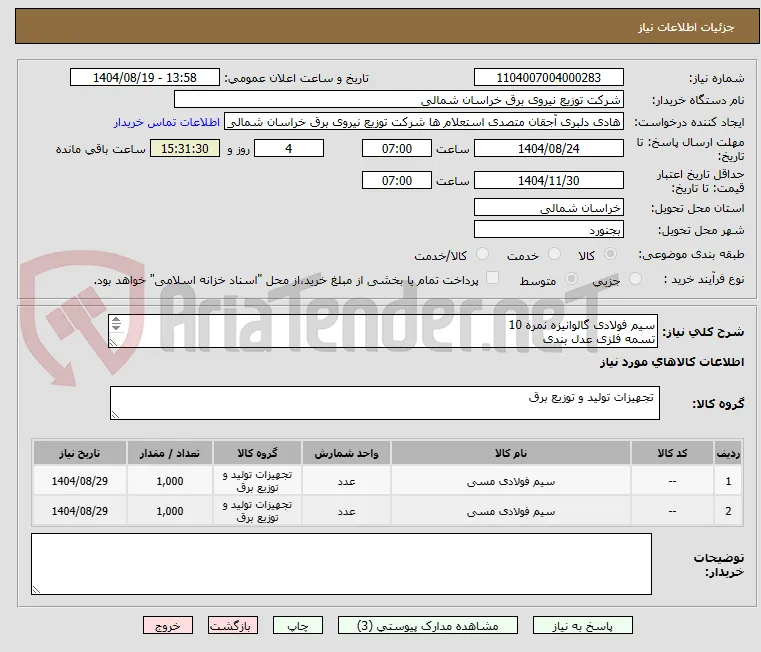The image size is (761, 652).
Task: Click the response deadline date 1404/08/24
Action: click(548, 149)
